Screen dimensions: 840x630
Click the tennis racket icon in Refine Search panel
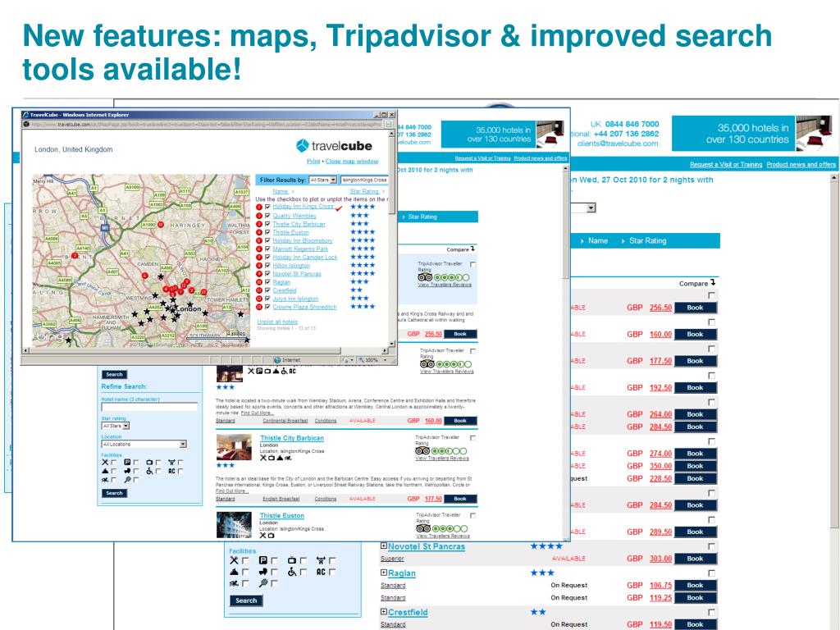(x=127, y=479)
